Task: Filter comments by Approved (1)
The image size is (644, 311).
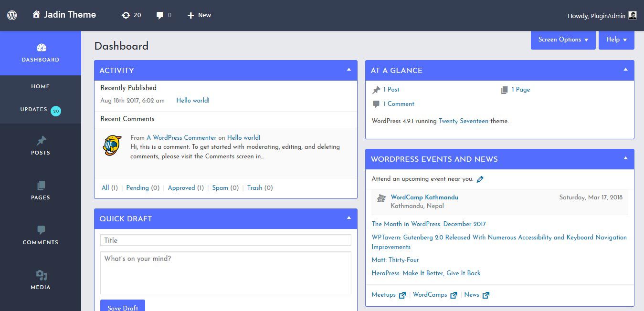Action: click(x=186, y=188)
